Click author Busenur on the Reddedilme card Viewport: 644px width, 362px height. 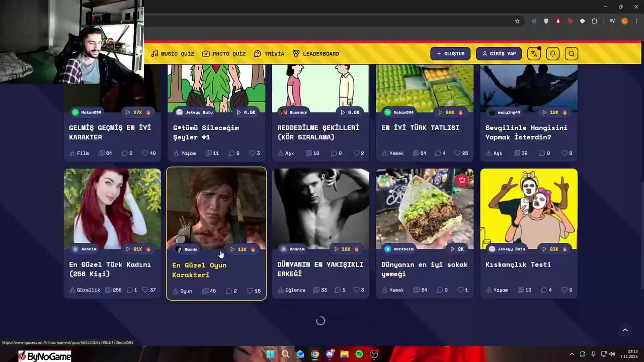point(293,112)
